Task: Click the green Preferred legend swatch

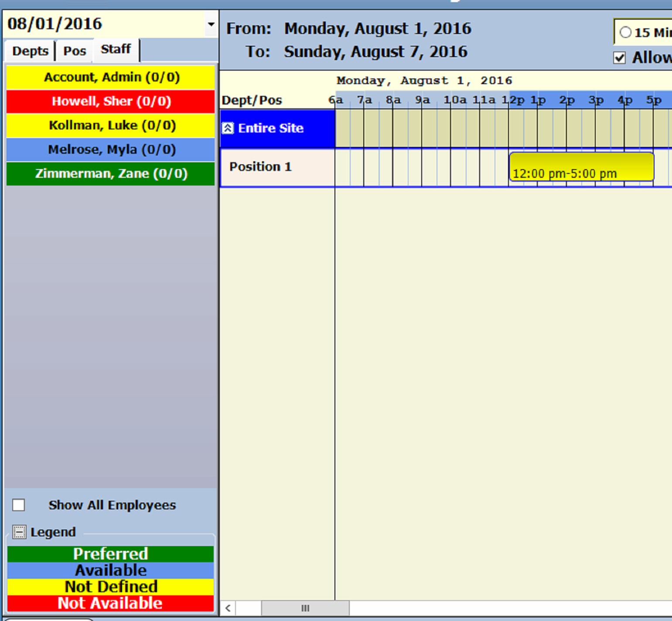Action: tap(111, 554)
